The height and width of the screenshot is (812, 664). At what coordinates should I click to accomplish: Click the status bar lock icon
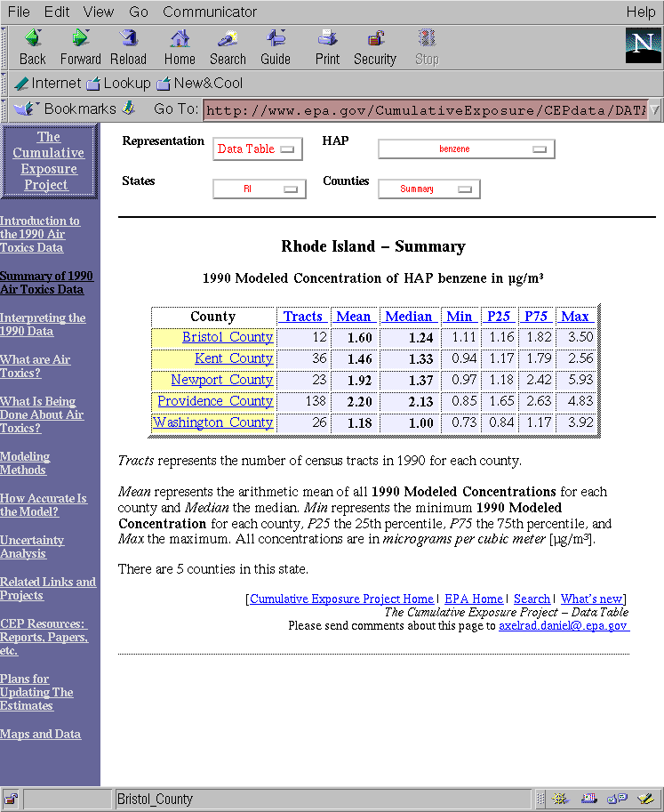tap(12, 799)
